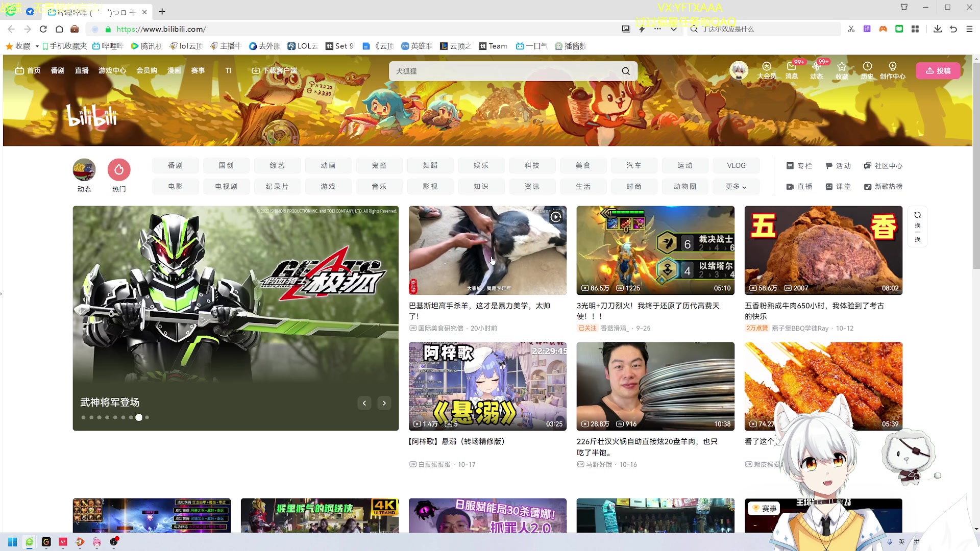Image resolution: width=980 pixels, height=551 pixels.
Task: Open 首页 nav item
Action: 28,70
